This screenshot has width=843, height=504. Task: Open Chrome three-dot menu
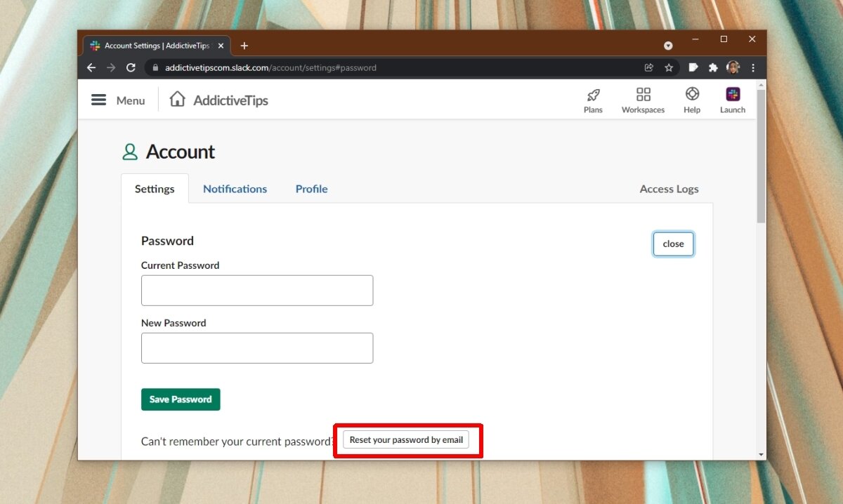click(753, 68)
